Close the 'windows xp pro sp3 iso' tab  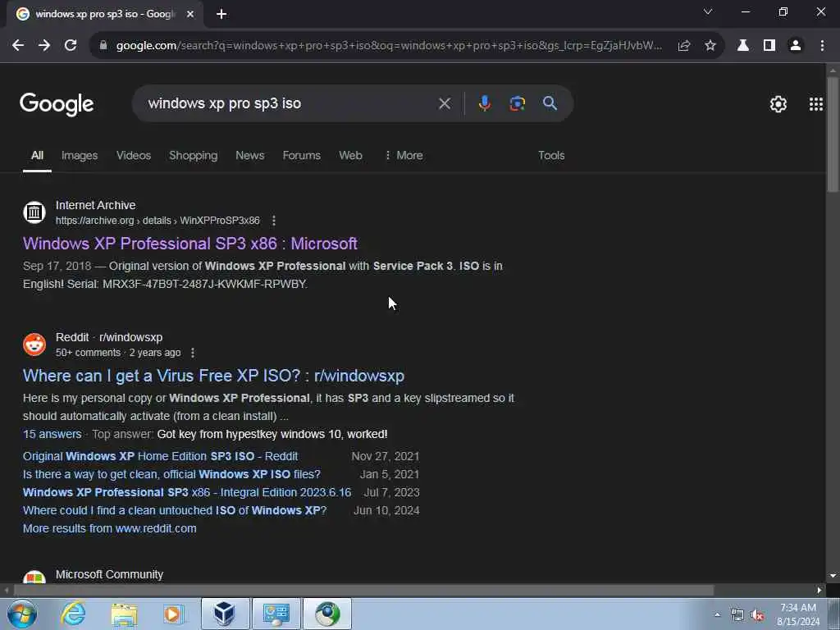point(190,15)
